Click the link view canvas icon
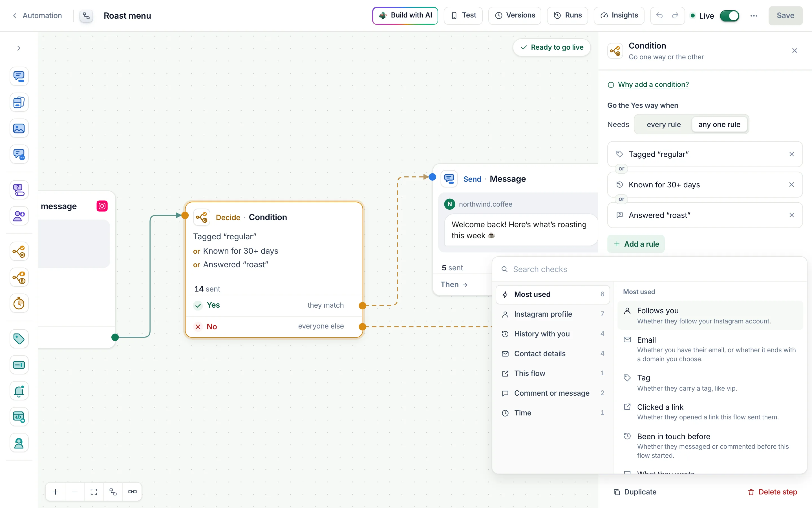The height and width of the screenshot is (508, 812). point(132,492)
